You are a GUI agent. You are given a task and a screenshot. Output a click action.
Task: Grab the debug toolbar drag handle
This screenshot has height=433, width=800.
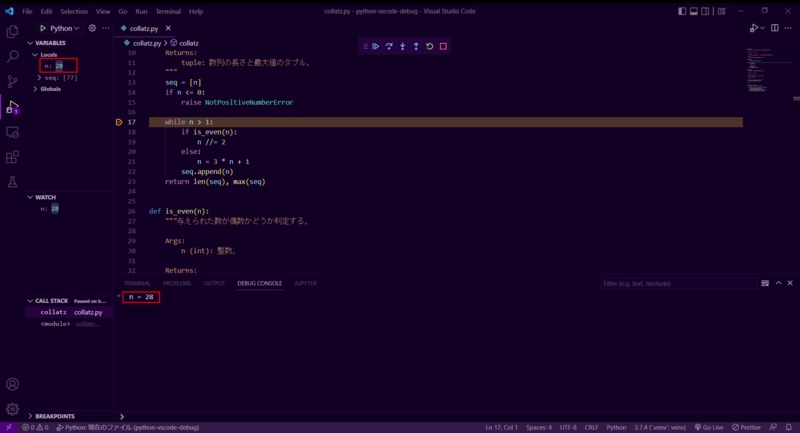[x=365, y=46]
